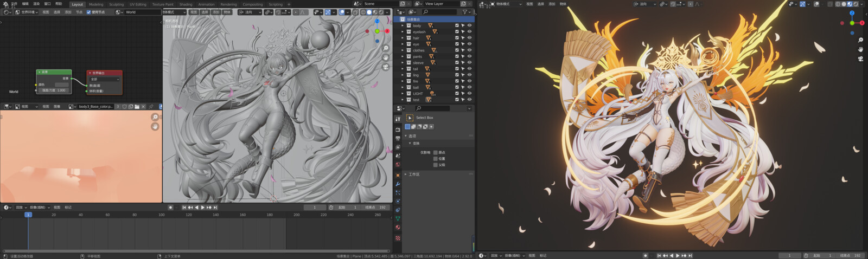The height and width of the screenshot is (259, 868).
Task: Click play animation button in timeline
Action: click(x=203, y=207)
